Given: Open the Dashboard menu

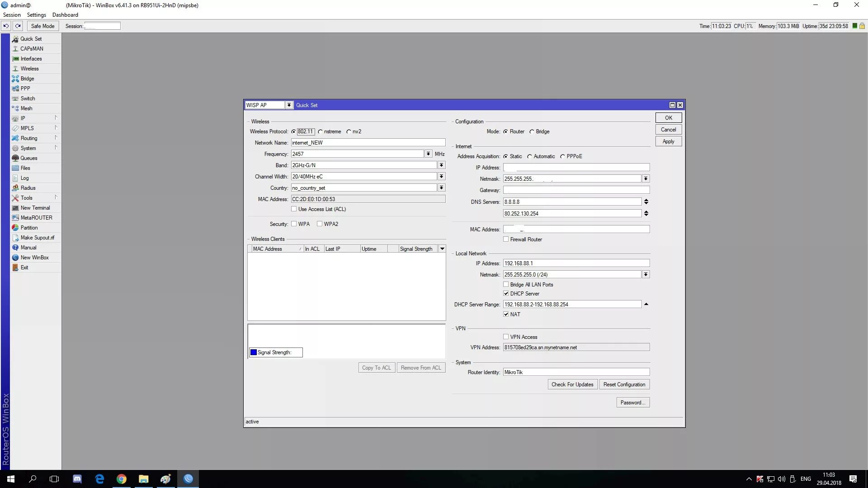Looking at the screenshot, I should 65,15.
